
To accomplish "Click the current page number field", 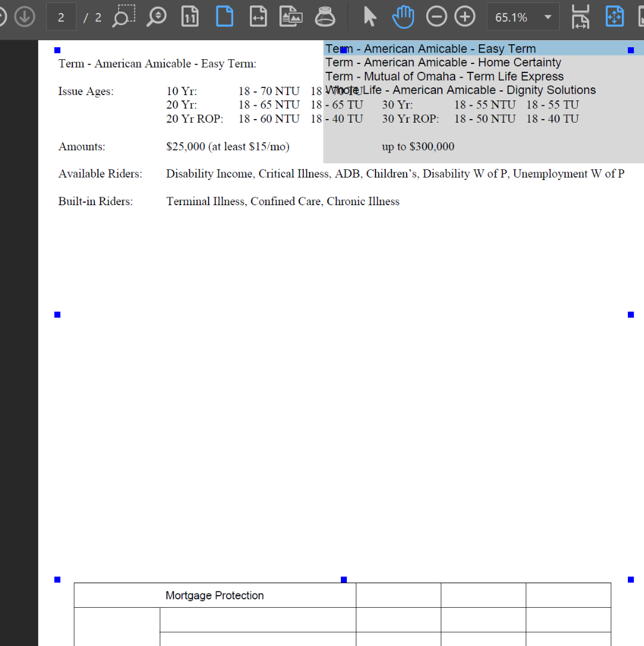I will (61, 17).
